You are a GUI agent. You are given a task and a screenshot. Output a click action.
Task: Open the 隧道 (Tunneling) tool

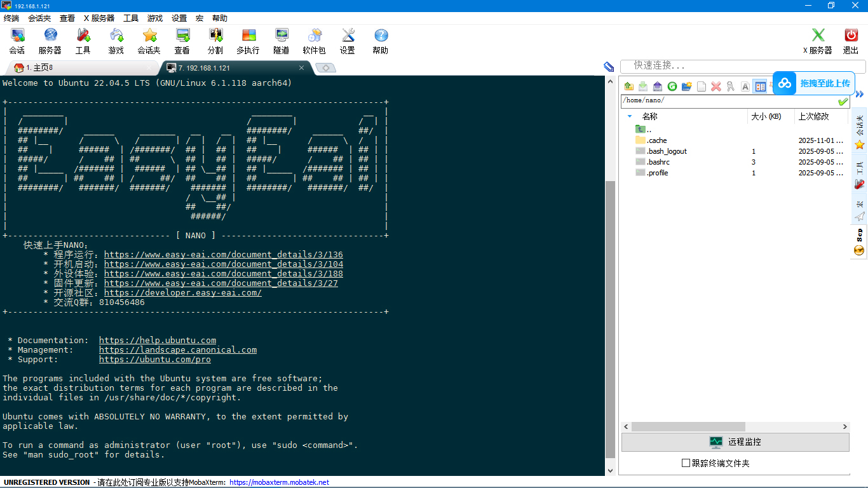[x=281, y=41]
